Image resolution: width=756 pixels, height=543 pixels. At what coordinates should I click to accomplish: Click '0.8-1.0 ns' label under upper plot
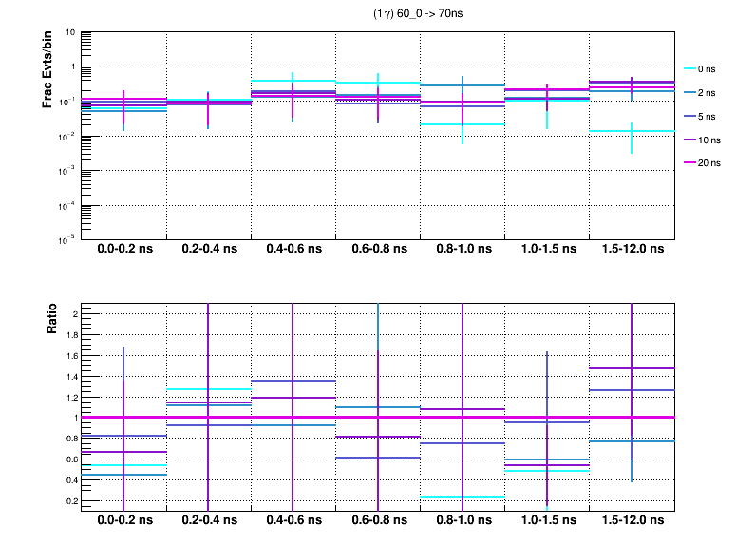coord(463,251)
